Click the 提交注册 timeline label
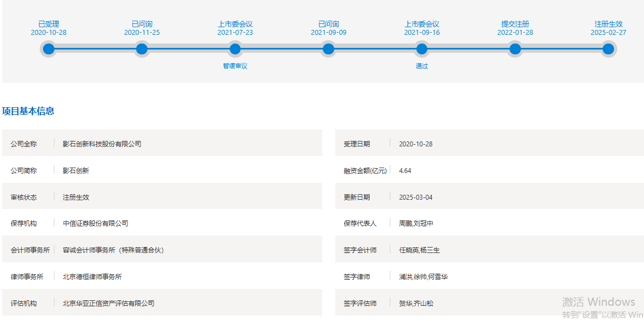The height and width of the screenshot is (321, 644). (515, 24)
